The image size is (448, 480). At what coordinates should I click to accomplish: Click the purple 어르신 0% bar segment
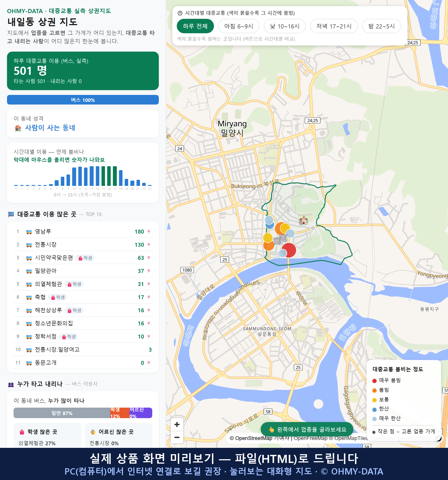tap(141, 413)
